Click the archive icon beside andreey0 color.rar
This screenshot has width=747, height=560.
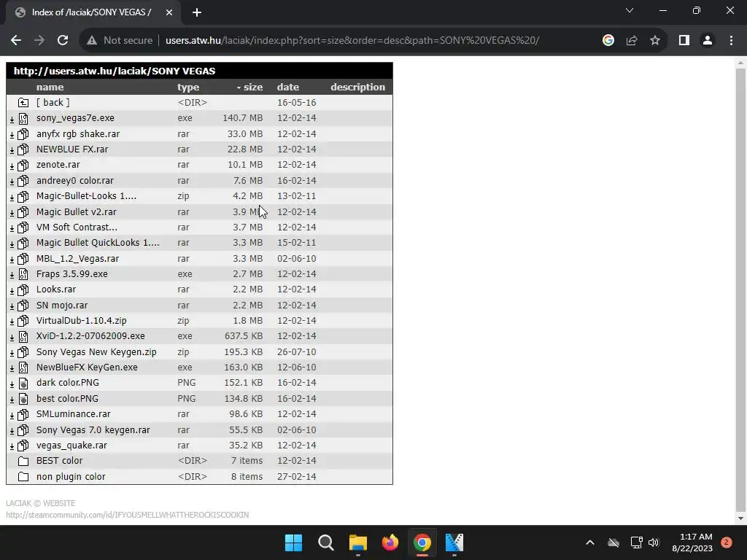click(x=23, y=181)
